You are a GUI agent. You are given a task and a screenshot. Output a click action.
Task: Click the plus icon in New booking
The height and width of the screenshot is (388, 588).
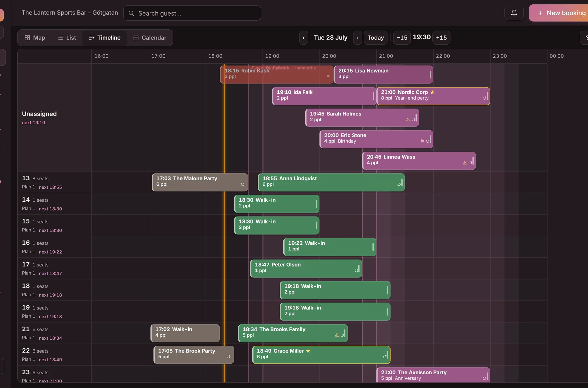pyautogui.click(x=540, y=13)
